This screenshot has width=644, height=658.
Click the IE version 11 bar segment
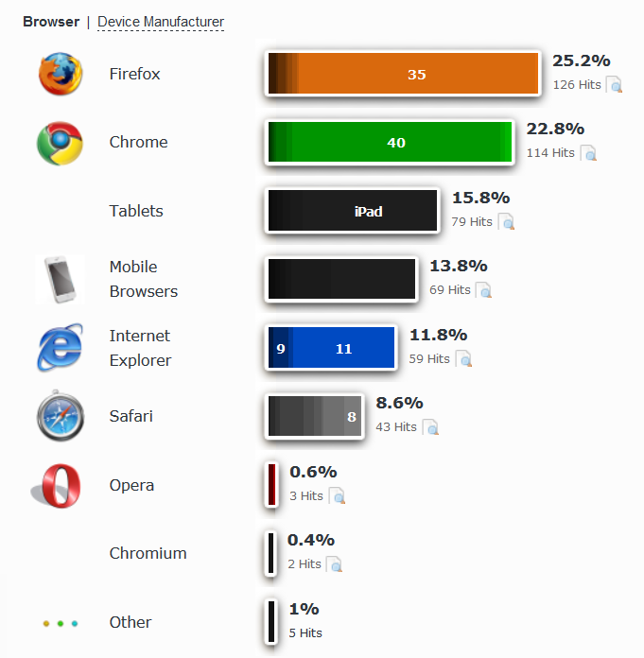[x=343, y=348]
